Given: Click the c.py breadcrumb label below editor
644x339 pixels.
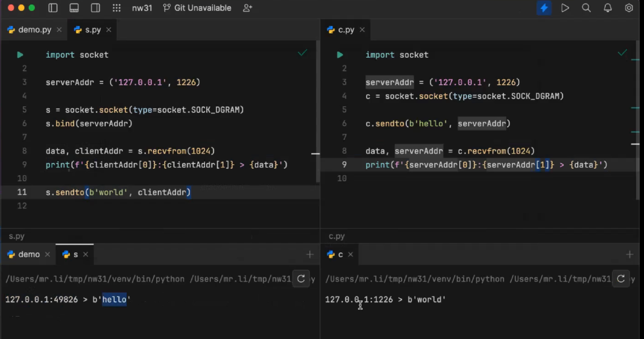Looking at the screenshot, I should 337,237.
